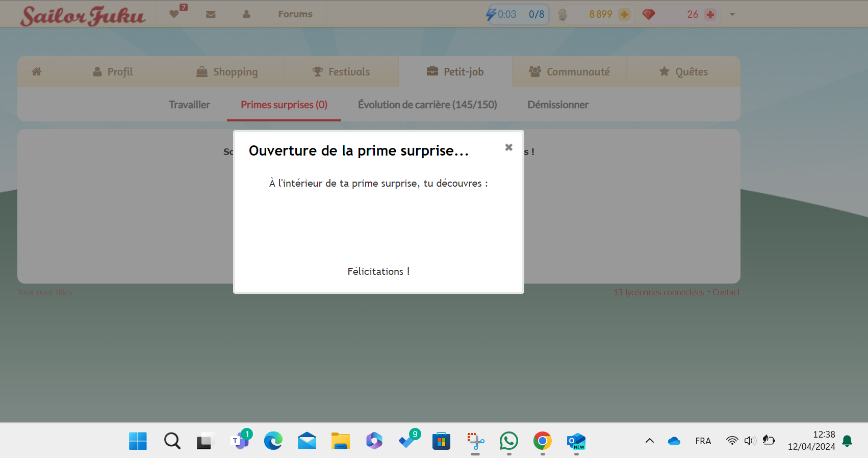Image resolution: width=868 pixels, height=458 pixels.
Task: Select the Travailler sub-tab
Action: (x=189, y=105)
